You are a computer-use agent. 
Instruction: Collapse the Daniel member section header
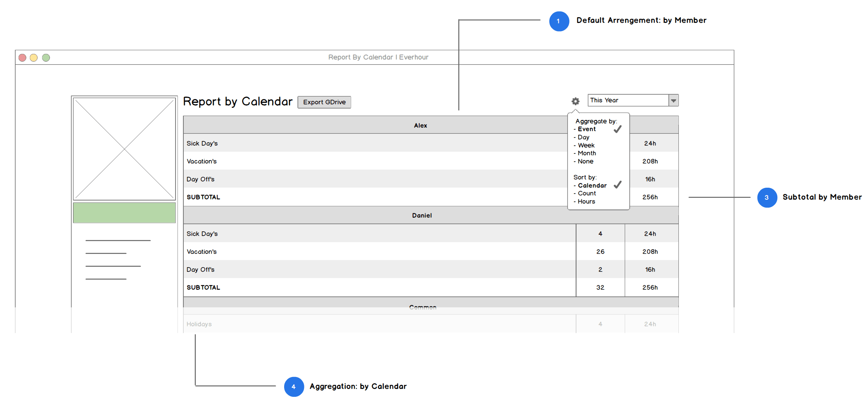(422, 215)
